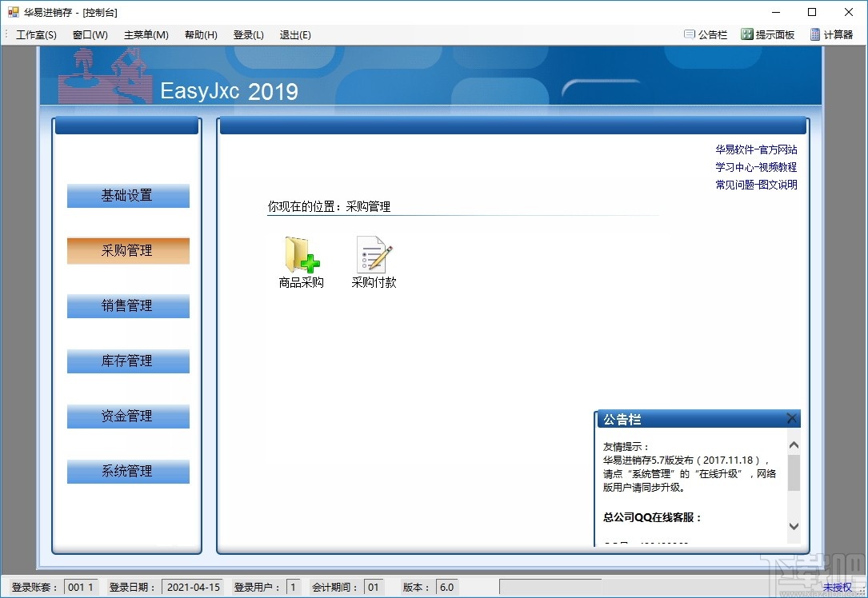Open 商品采购 (goods purchase) icon
This screenshot has width=868, height=598.
(x=300, y=261)
